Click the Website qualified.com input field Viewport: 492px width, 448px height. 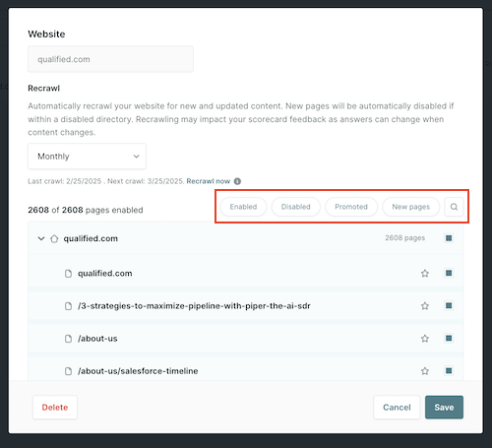click(x=110, y=59)
